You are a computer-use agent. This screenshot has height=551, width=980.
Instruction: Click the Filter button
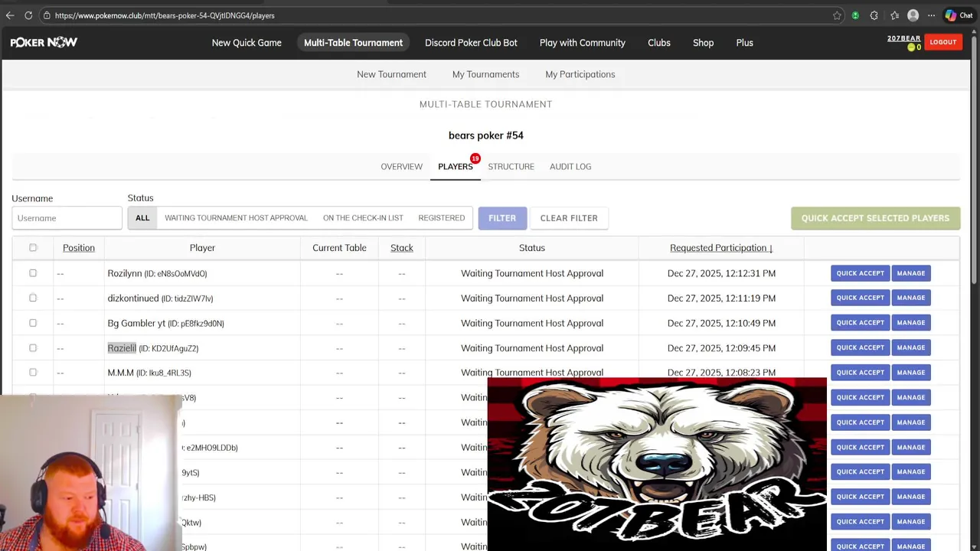pos(502,218)
